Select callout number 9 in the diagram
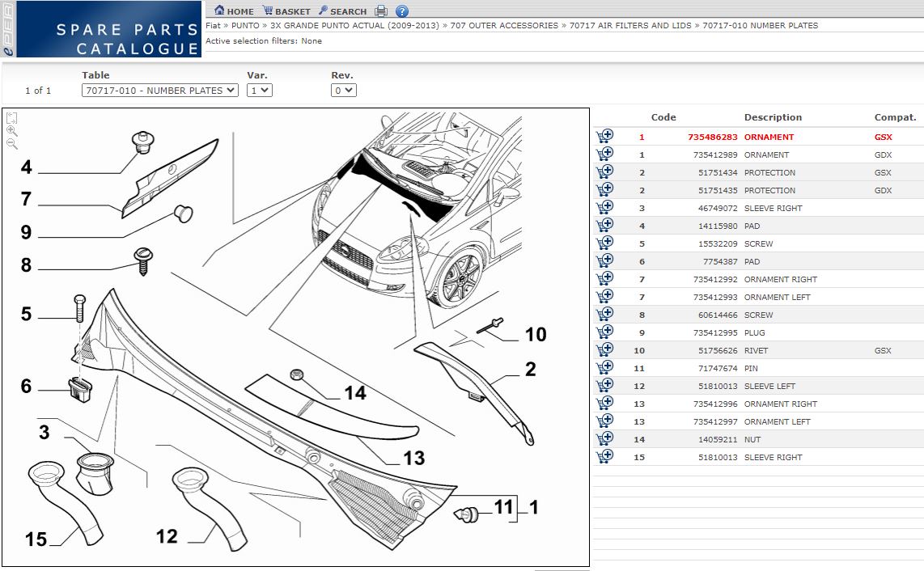This screenshot has height=571, width=924. click(x=26, y=232)
